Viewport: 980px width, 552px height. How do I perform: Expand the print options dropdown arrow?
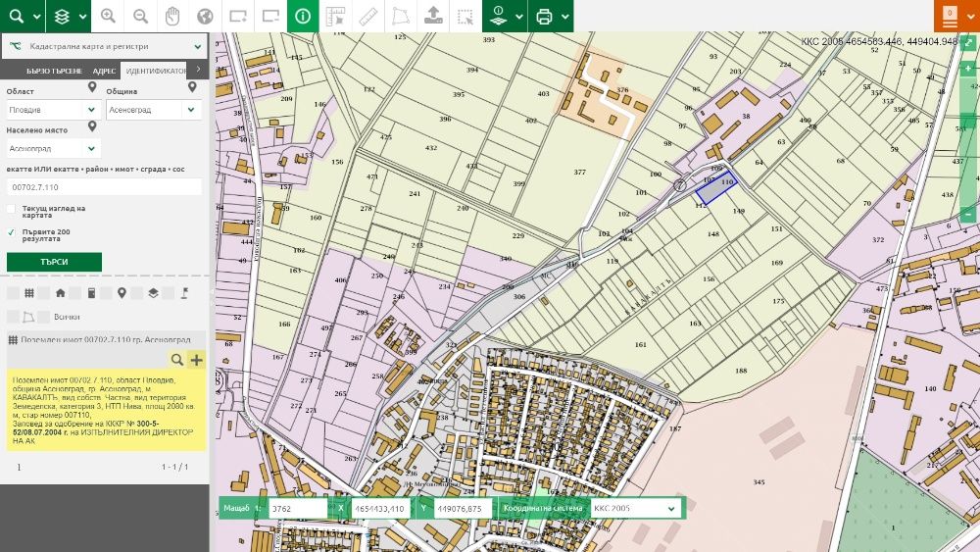[x=565, y=17]
